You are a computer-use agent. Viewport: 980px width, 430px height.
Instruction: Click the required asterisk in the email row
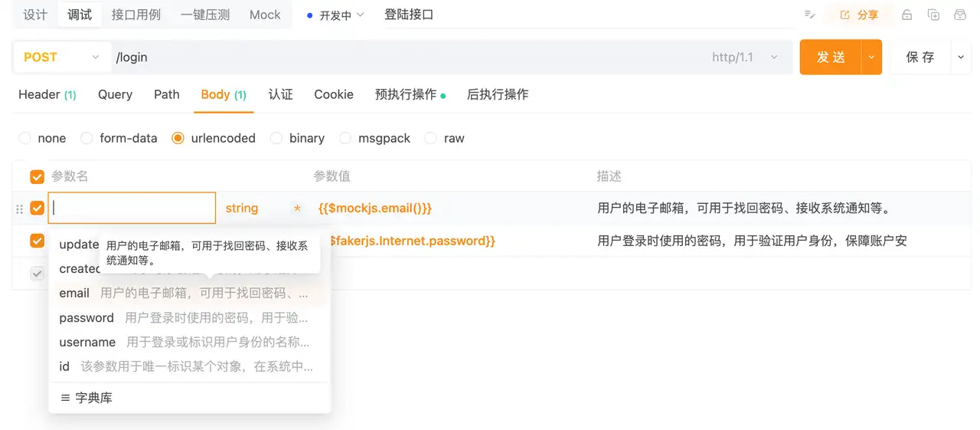point(297,208)
